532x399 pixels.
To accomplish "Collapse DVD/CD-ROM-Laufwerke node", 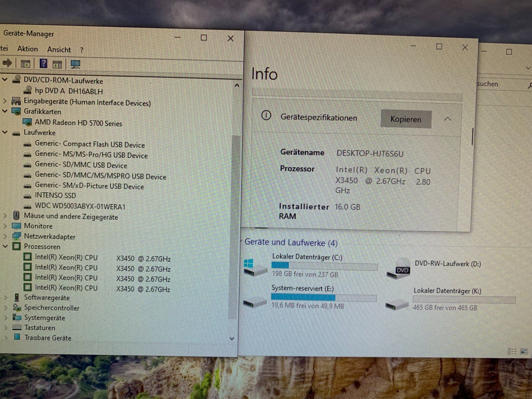I will tap(5, 79).
